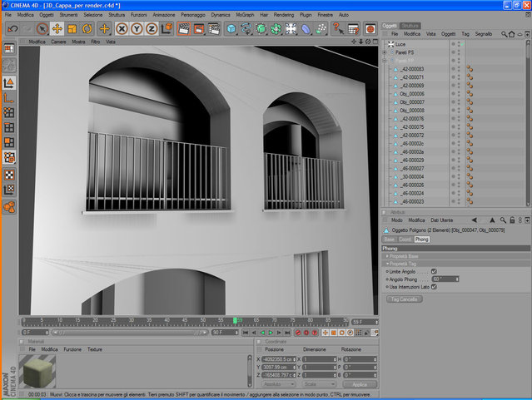Image resolution: width=532 pixels, height=400 pixels.
Task: Open the Assoluto coordinate mode dropdown
Action: coord(278,384)
